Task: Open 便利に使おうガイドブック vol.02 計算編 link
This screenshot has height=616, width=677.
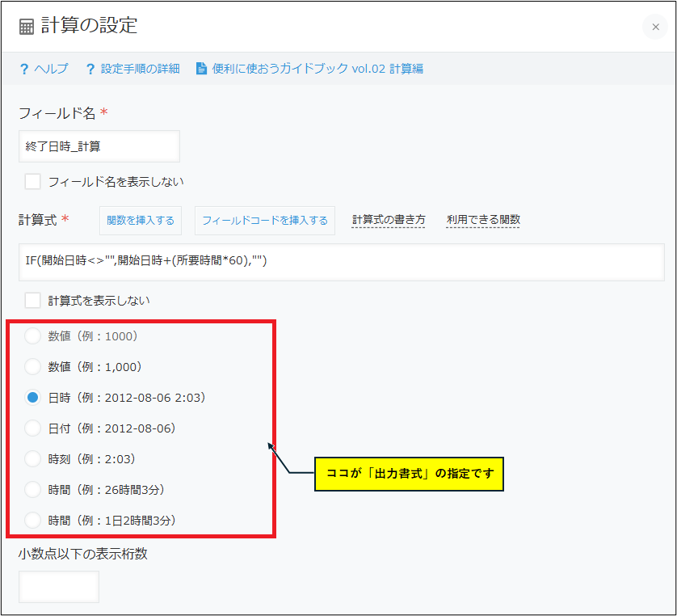Action: click(317, 69)
